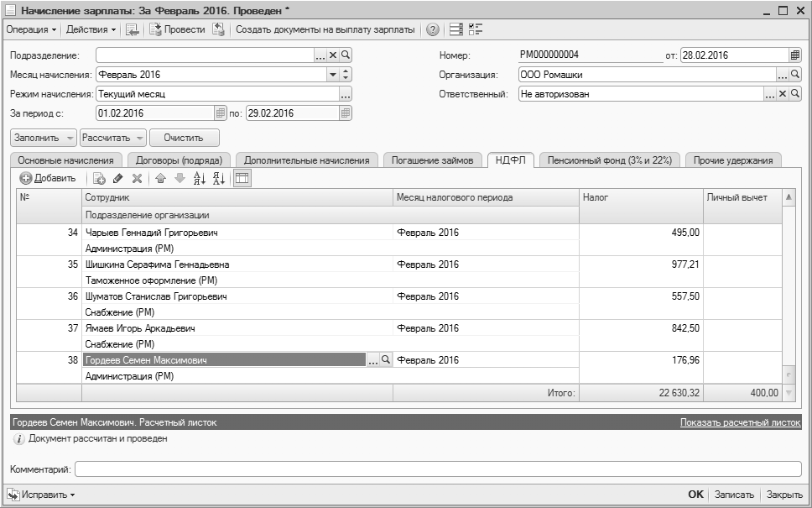Click the Месяц начисления spinner arrows
The width and height of the screenshot is (812, 508).
point(346,75)
